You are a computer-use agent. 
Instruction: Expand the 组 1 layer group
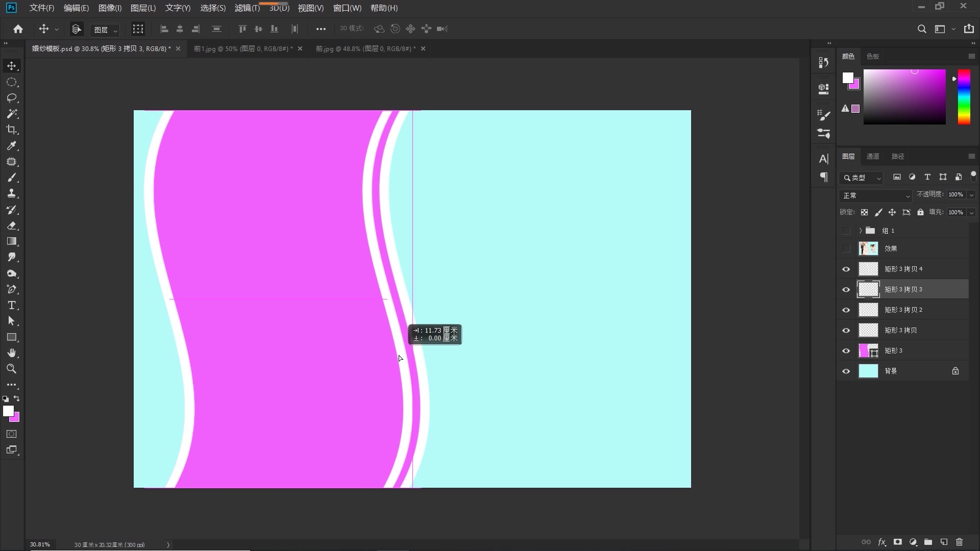point(860,231)
